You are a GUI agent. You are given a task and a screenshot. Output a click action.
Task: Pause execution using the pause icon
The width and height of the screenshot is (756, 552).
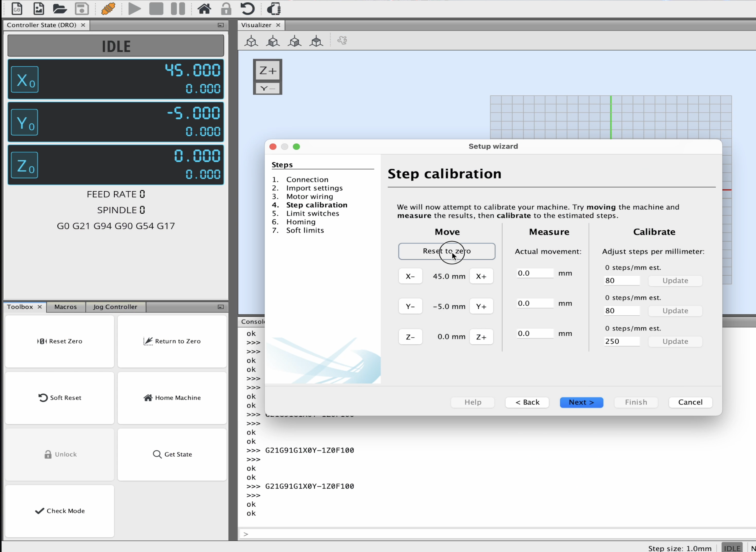178,9
